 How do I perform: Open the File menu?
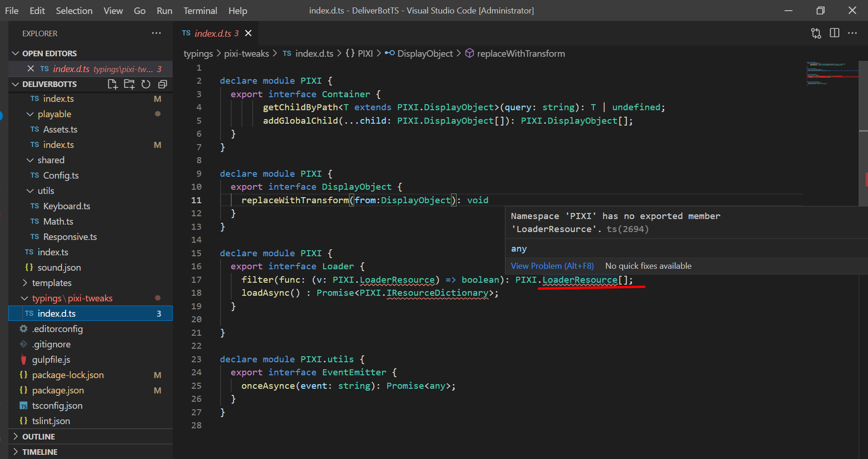[x=12, y=10]
